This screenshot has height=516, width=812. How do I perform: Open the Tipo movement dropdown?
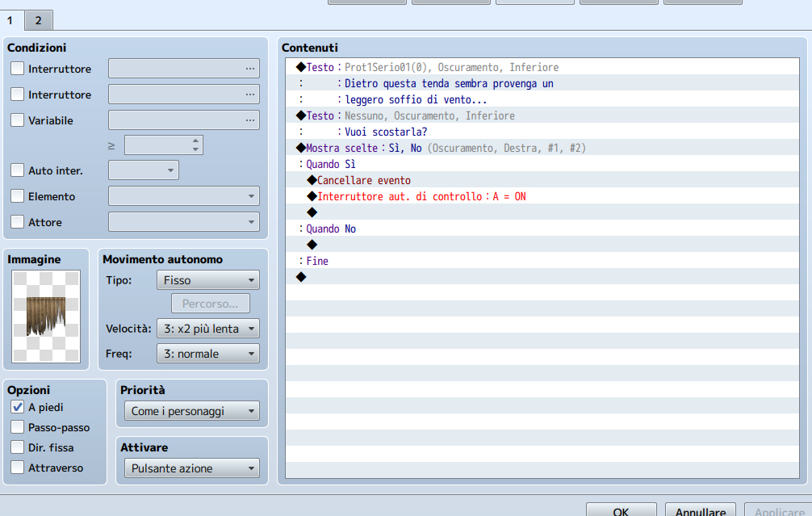click(x=207, y=280)
